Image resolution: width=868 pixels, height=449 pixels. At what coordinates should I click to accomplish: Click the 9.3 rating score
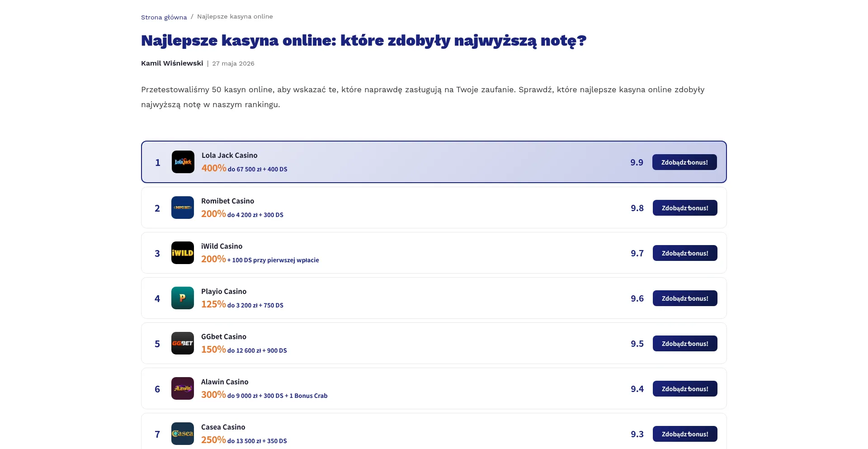coord(637,434)
